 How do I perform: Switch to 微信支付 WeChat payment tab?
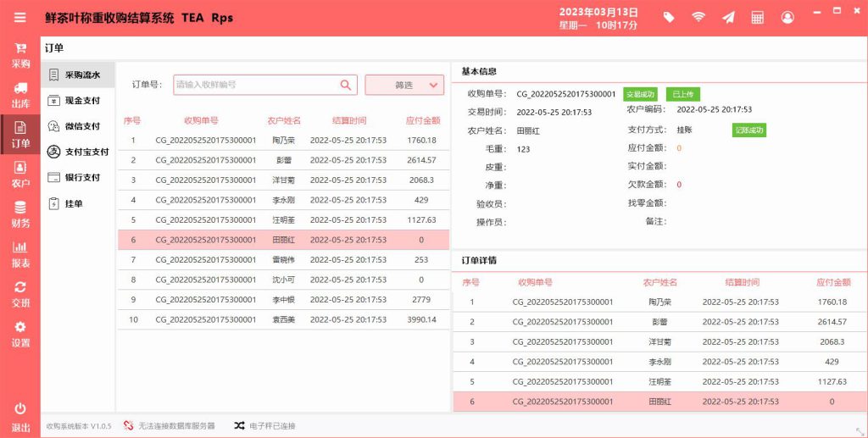point(77,126)
